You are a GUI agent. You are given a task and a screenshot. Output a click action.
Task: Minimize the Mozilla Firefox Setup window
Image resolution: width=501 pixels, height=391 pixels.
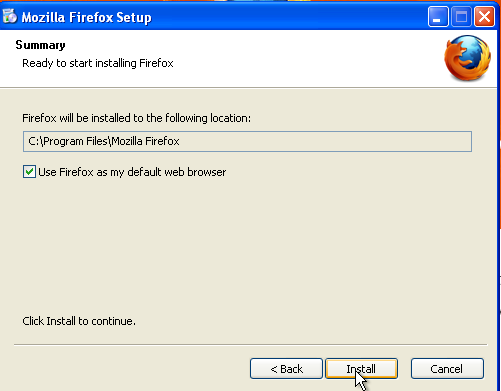click(438, 16)
